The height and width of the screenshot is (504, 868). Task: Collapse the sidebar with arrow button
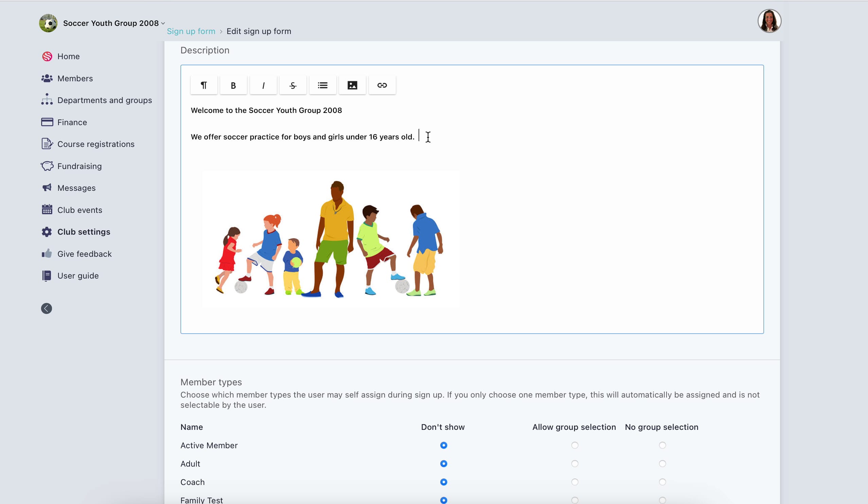click(x=47, y=308)
